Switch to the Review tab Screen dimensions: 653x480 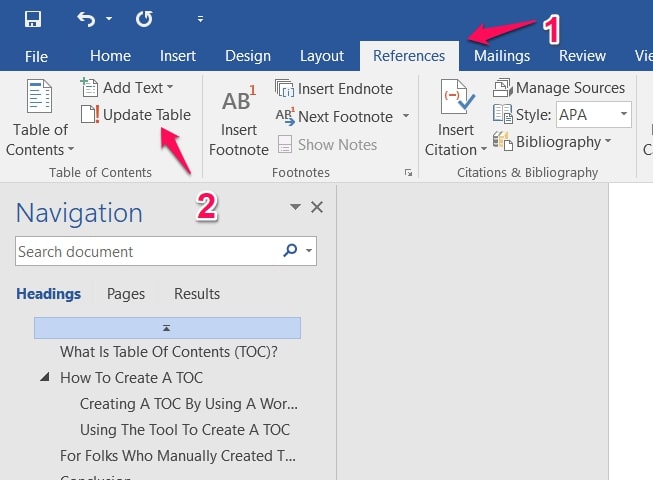pos(582,56)
